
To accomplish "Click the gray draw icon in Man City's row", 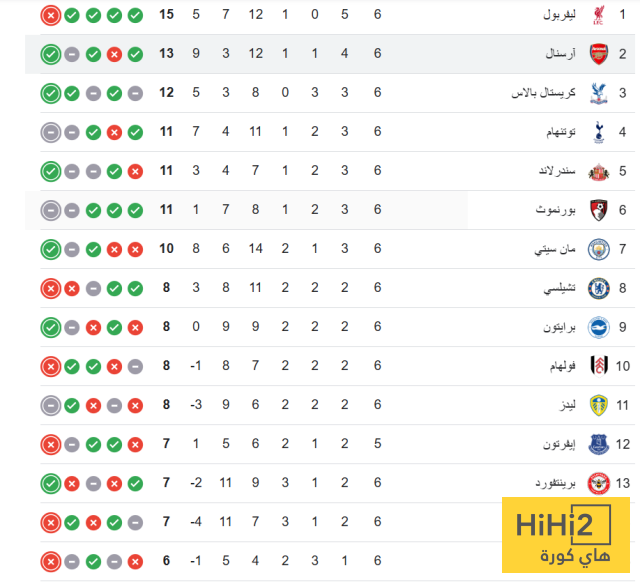I will (x=71, y=249).
